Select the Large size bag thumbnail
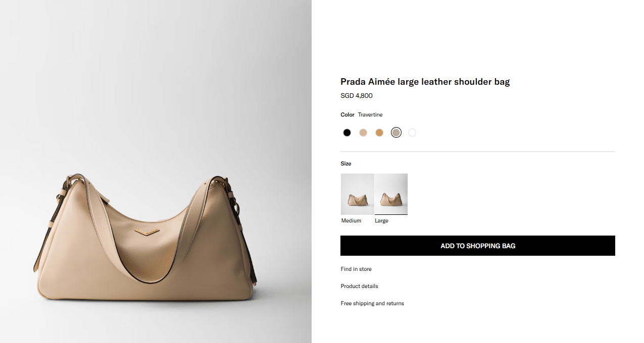The image size is (644, 343). click(391, 194)
